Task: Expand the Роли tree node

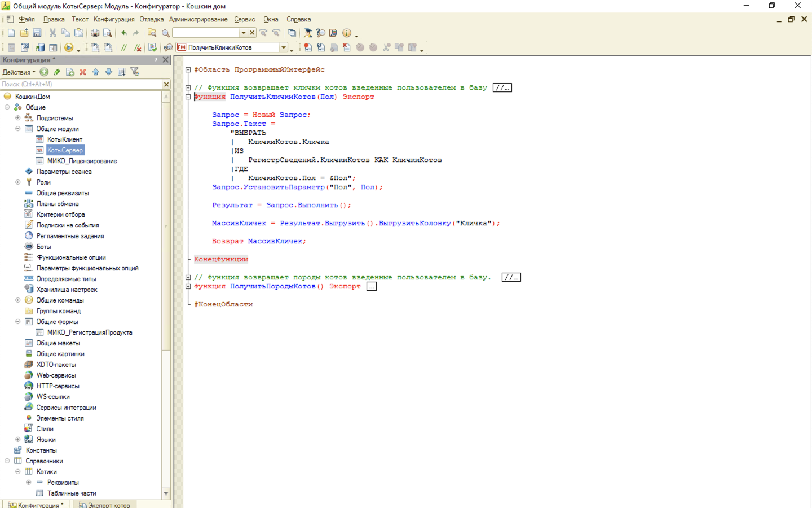Action: [x=18, y=182]
